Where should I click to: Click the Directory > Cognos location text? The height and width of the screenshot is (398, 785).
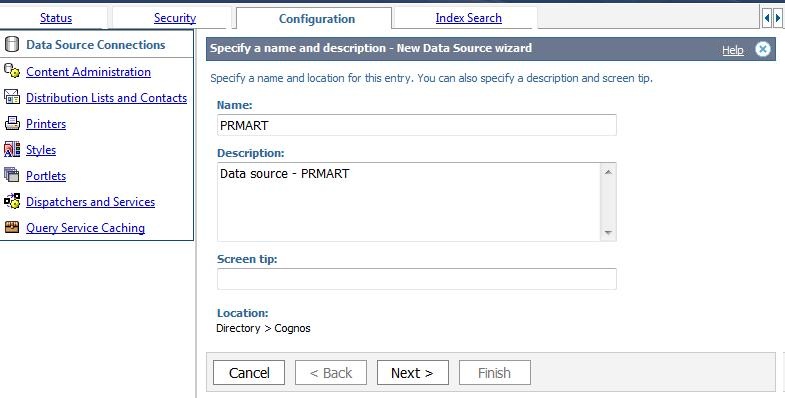263,328
